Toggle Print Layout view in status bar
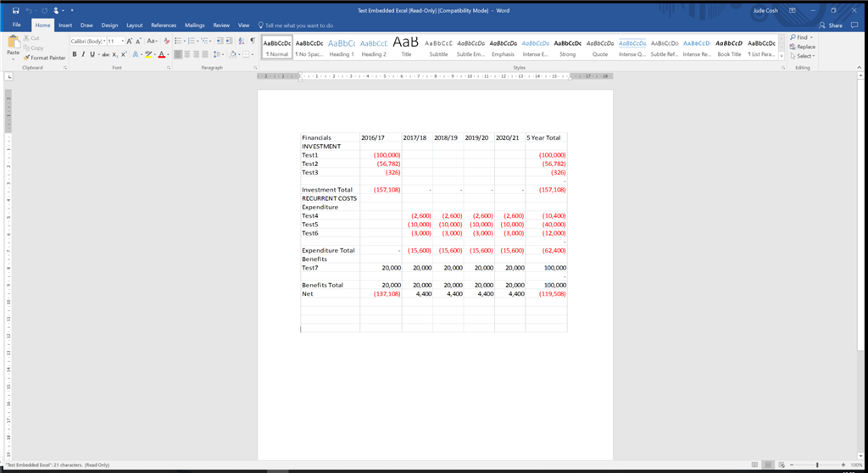The image size is (868, 473). point(768,465)
